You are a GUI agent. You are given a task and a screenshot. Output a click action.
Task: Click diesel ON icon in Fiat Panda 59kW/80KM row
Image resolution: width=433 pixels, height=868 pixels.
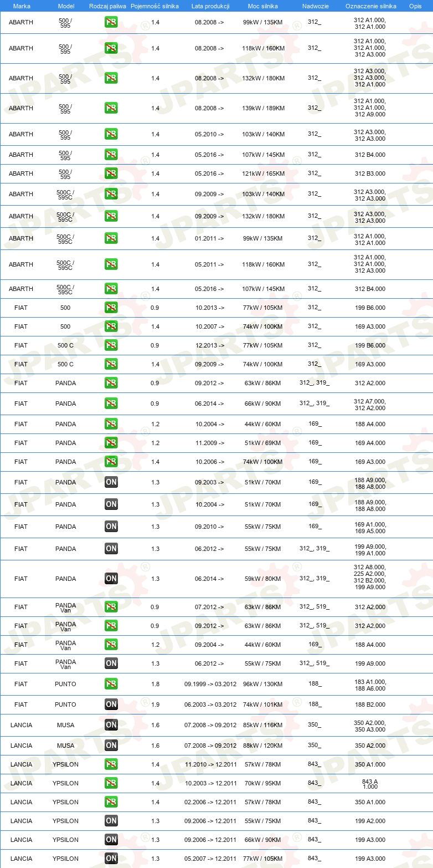111,579
